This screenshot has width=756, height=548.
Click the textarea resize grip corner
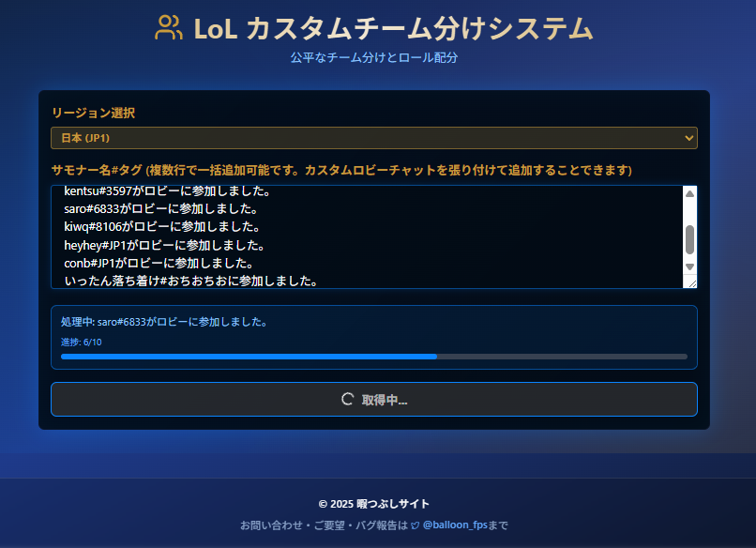(692, 283)
